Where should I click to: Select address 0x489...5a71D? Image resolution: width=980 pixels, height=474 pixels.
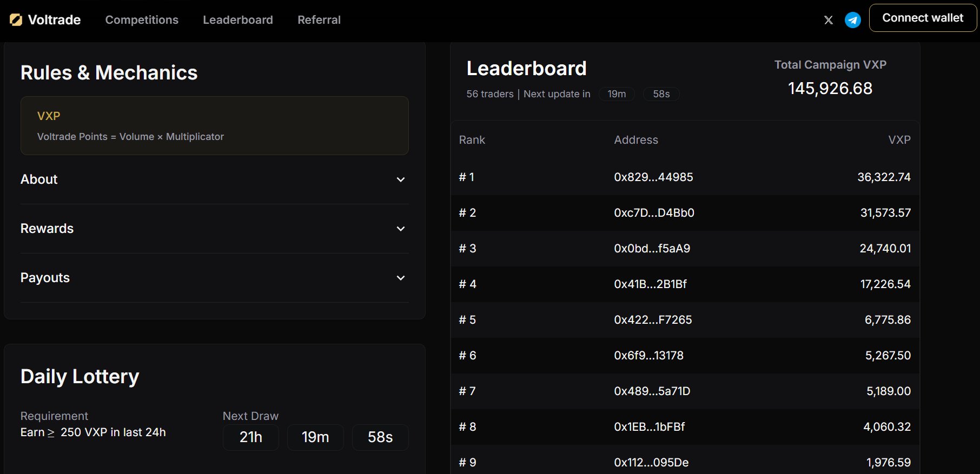652,391
